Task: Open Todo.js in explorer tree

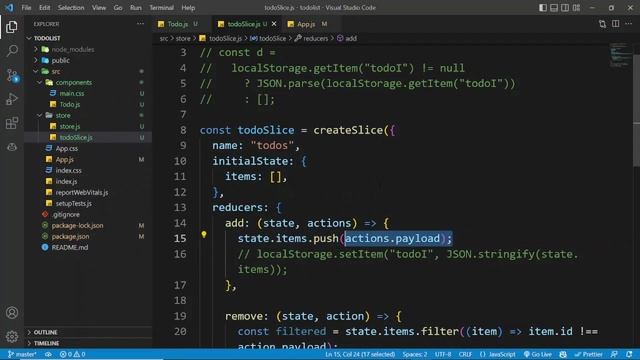Action: (x=70, y=104)
